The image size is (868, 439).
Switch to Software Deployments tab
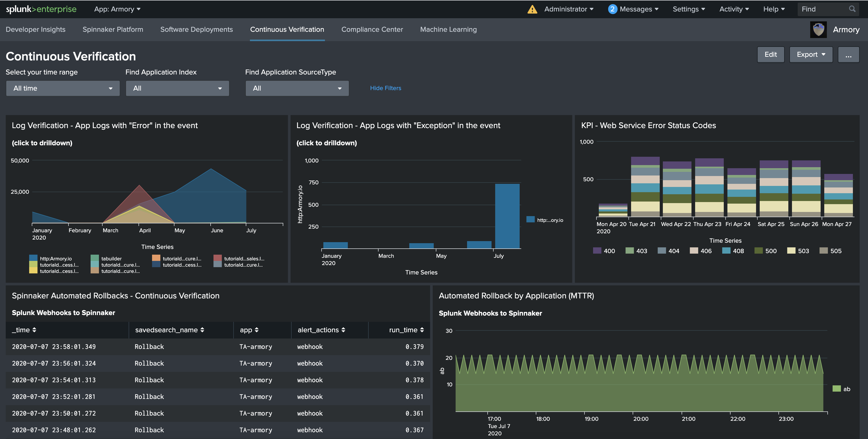coord(197,30)
